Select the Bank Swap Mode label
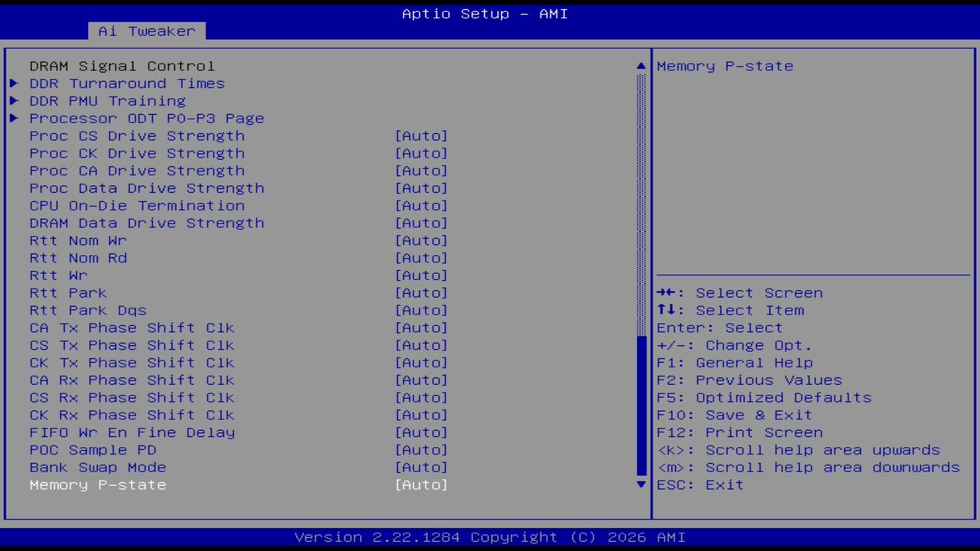 (98, 468)
